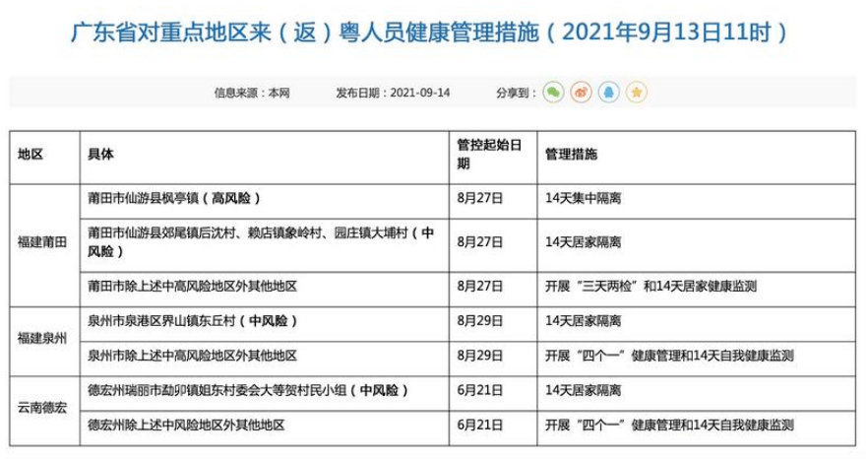Image resolution: width=868 pixels, height=459 pixels.
Task: Click the 管理措施 column header
Action: (x=572, y=156)
